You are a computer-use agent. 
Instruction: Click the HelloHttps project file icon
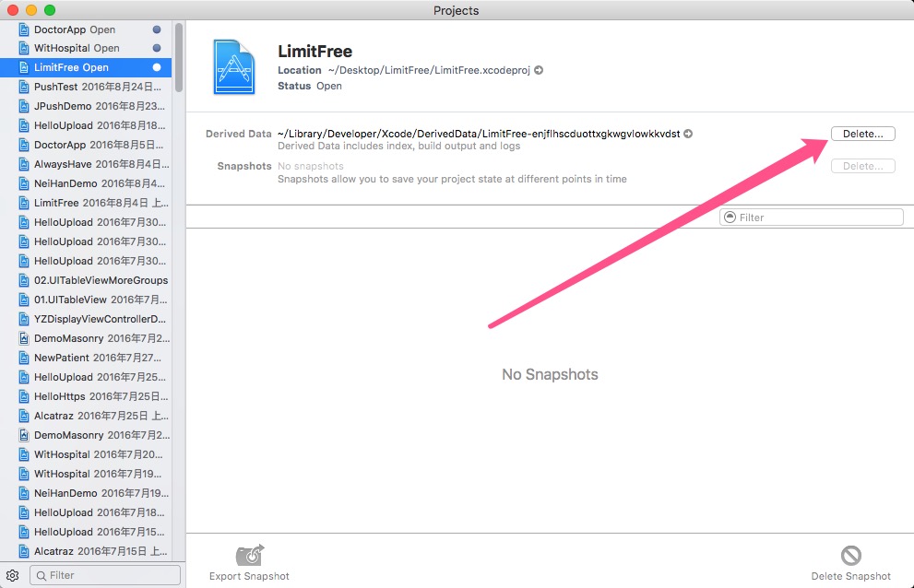(24, 396)
